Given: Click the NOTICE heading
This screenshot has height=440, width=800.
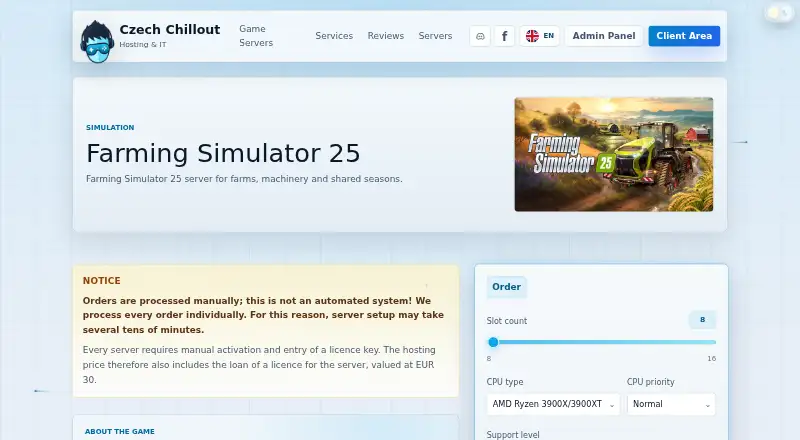Looking at the screenshot, I should pos(102,281).
